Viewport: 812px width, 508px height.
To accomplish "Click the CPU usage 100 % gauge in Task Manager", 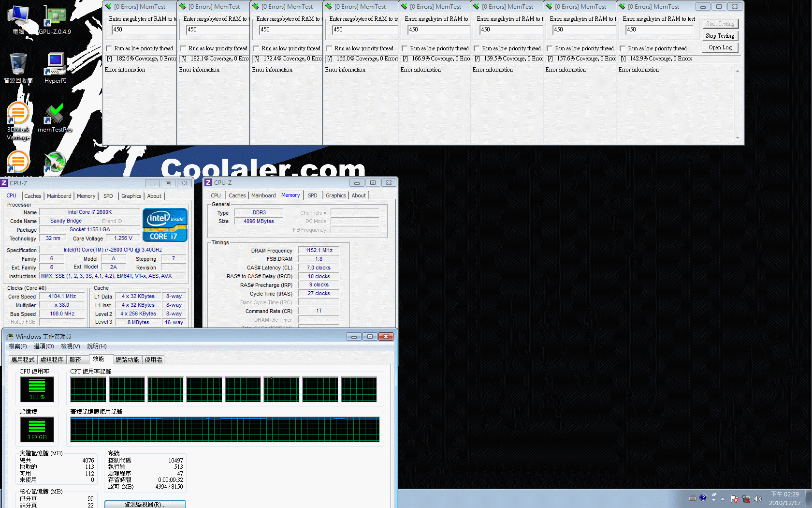I will tap(37, 389).
